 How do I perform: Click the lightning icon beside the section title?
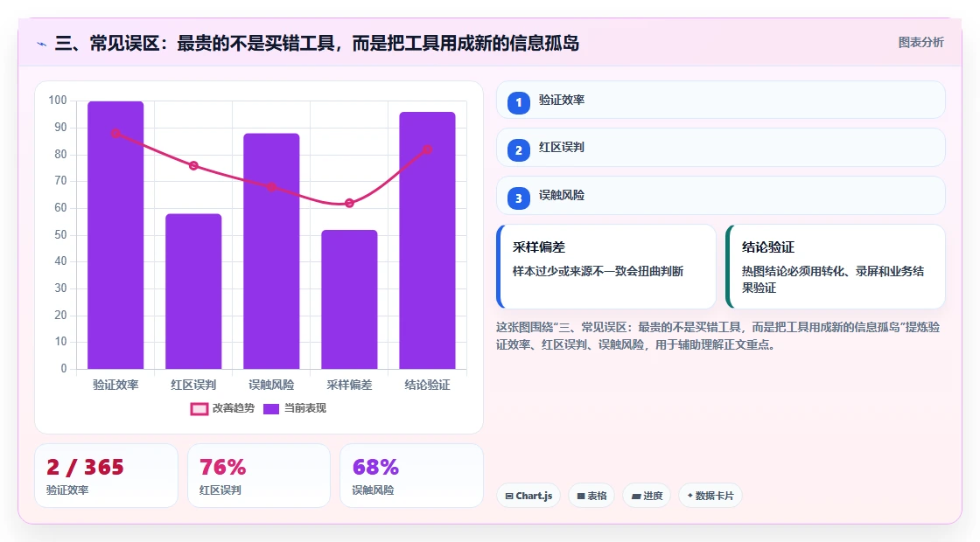click(42, 44)
